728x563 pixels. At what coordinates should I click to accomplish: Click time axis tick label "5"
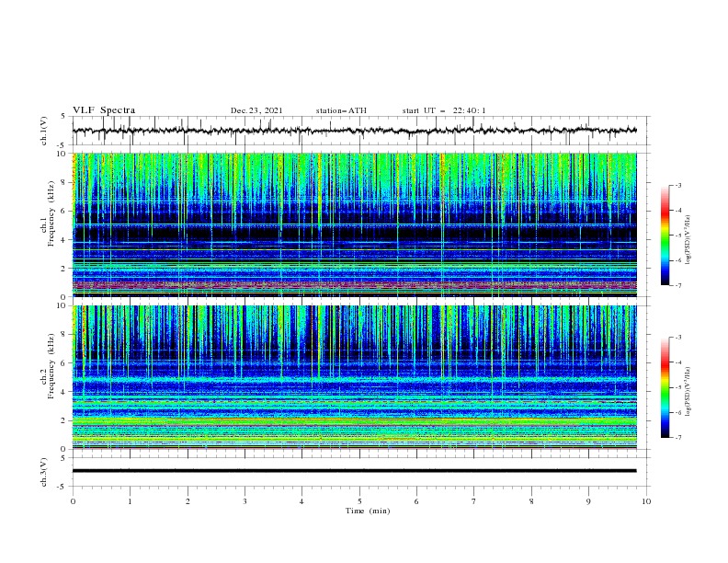click(359, 501)
